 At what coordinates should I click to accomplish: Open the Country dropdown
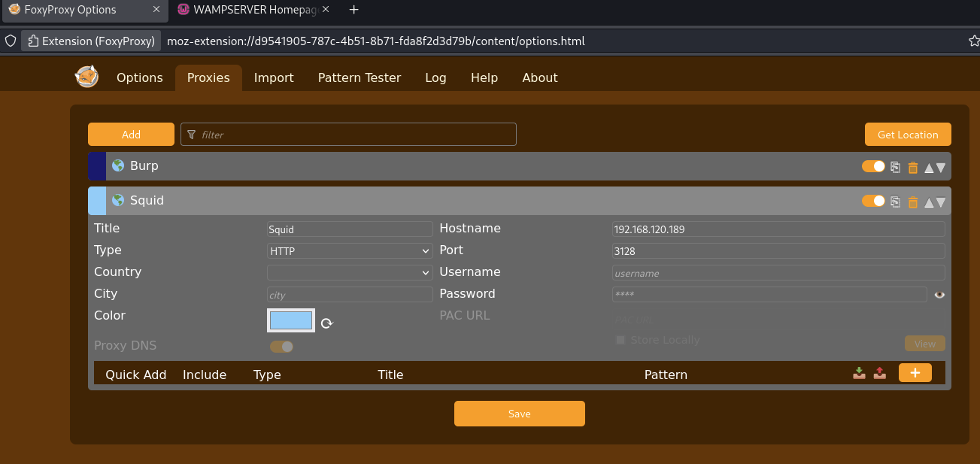click(350, 273)
